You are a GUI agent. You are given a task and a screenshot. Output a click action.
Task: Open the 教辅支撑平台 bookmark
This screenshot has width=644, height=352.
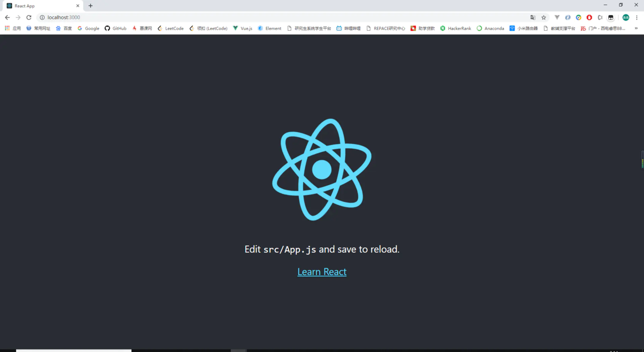click(x=559, y=28)
